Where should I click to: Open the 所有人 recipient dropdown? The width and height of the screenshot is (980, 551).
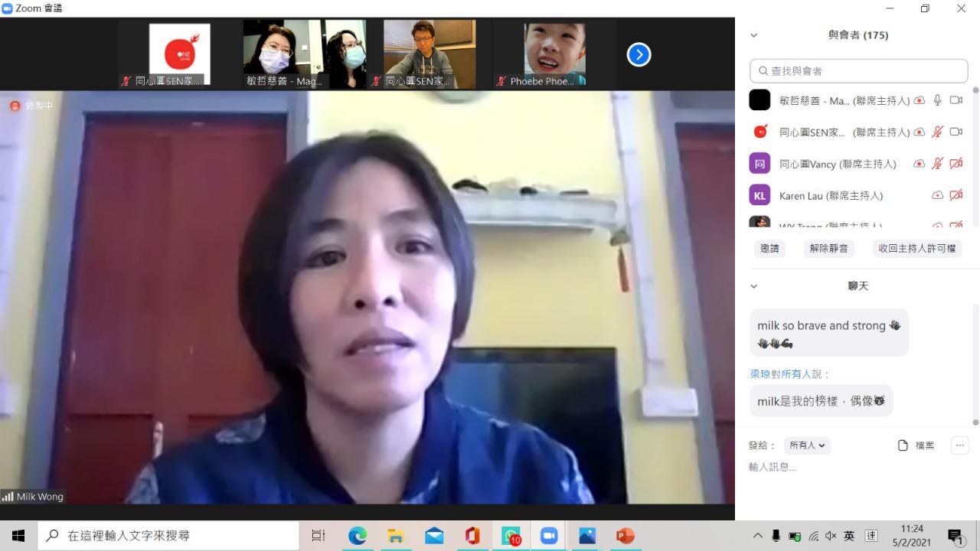pyautogui.click(x=808, y=445)
